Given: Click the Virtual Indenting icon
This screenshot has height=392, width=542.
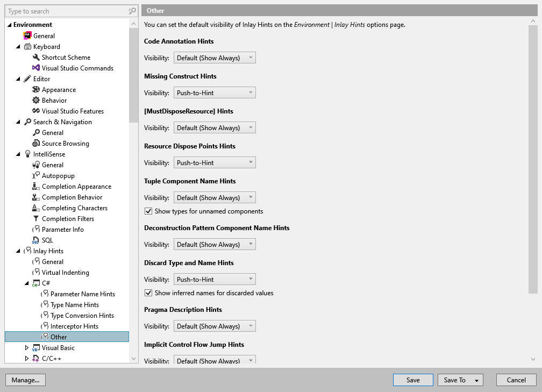Looking at the screenshot, I should coord(36,273).
